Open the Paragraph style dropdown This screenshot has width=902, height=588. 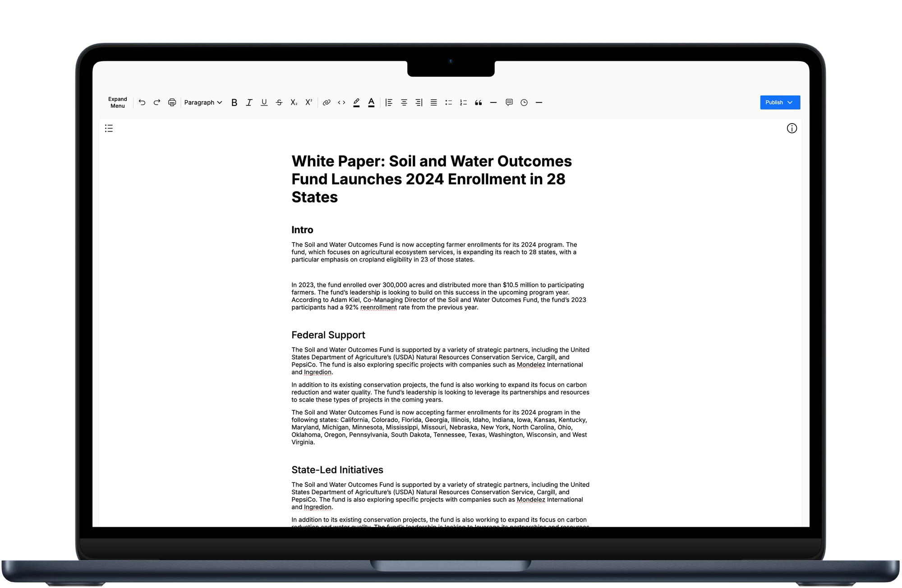point(203,102)
